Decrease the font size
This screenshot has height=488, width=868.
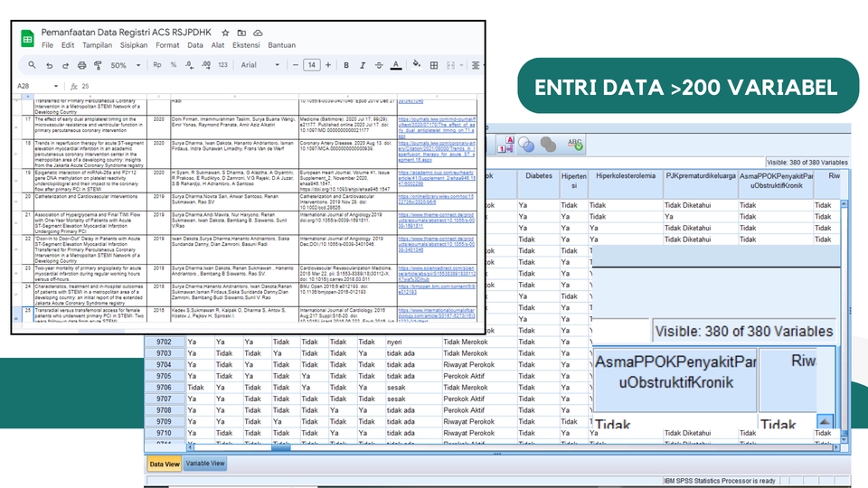pyautogui.click(x=296, y=65)
